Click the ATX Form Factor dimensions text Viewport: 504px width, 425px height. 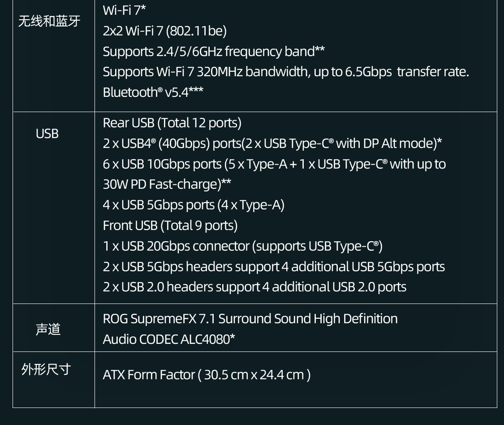click(x=207, y=374)
